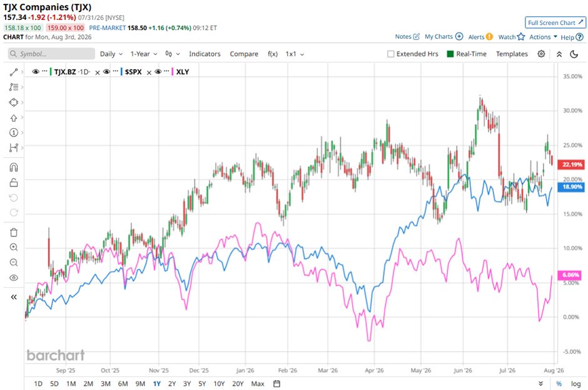Zoom out with the minus magnifier

14,262
